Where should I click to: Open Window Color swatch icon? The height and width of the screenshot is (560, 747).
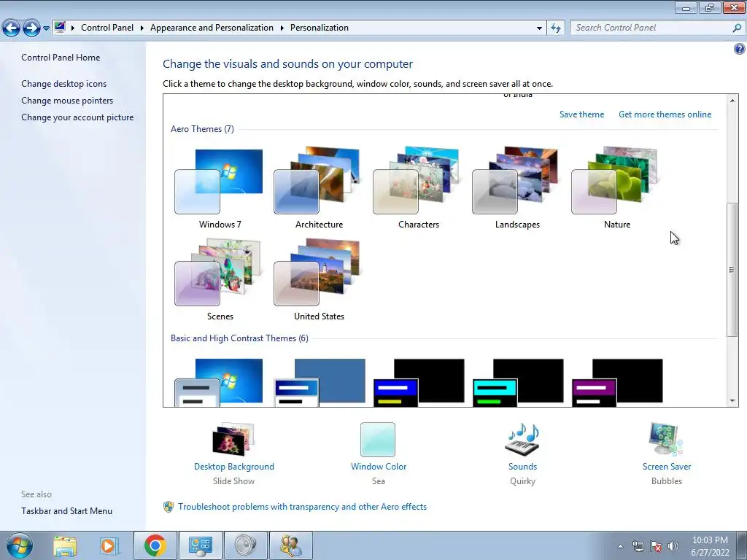378,439
